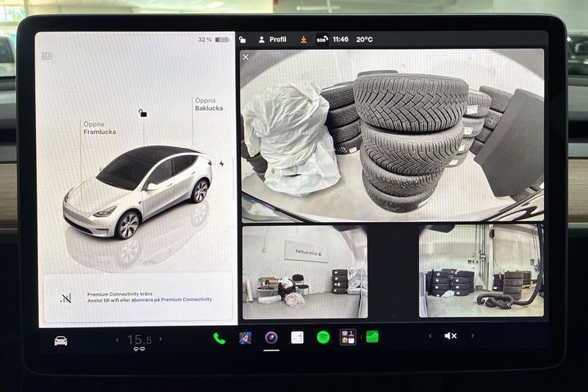The height and width of the screenshot is (392, 588).
Task: Tap the 32 % battery indicator
Action: (x=213, y=40)
